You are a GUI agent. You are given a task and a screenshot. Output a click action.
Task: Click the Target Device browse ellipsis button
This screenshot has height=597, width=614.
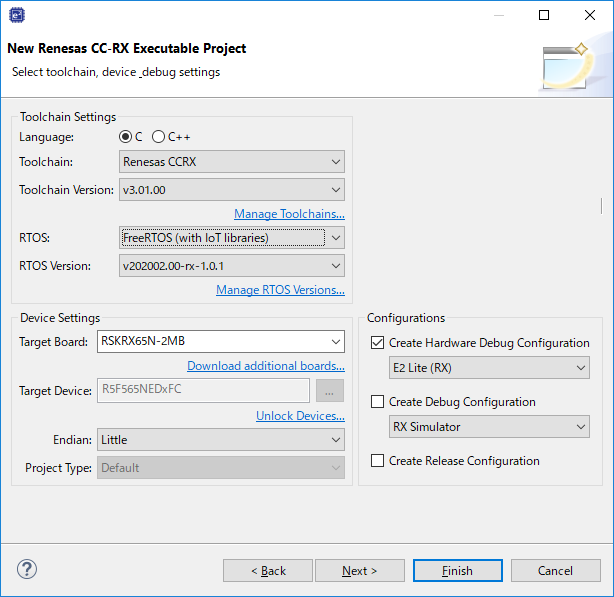(330, 390)
